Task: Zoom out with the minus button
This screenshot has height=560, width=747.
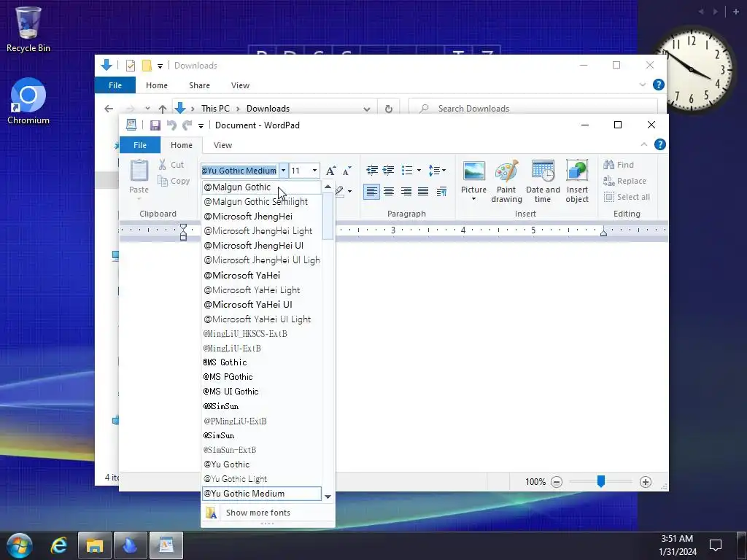Action: tap(557, 482)
